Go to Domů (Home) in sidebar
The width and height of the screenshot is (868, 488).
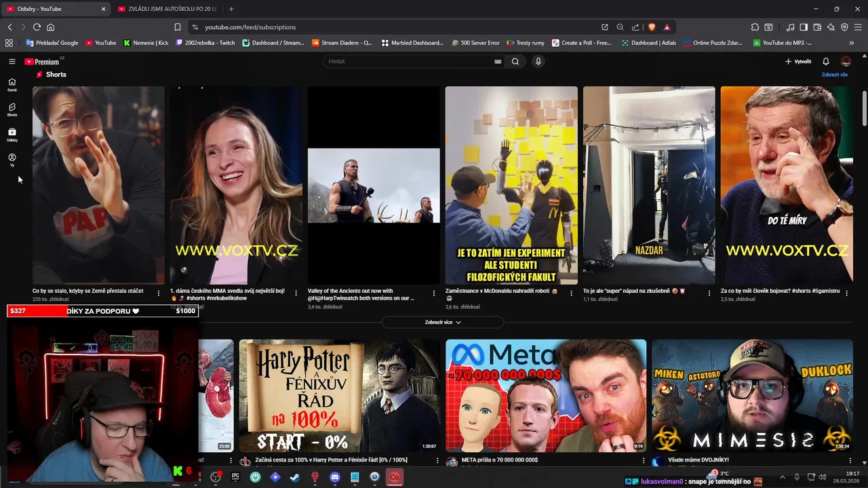12,85
